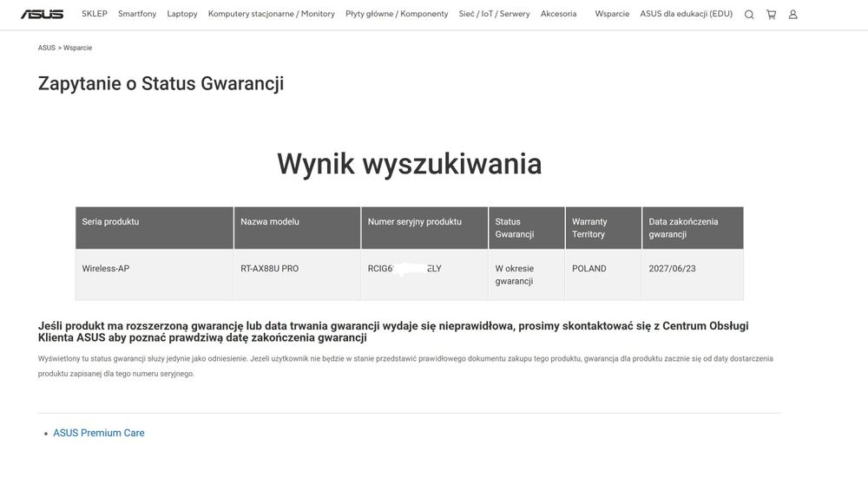This screenshot has height=477, width=868.
Task: Select the Zapytanie o Status Gwarancji heading
Action: point(161,83)
